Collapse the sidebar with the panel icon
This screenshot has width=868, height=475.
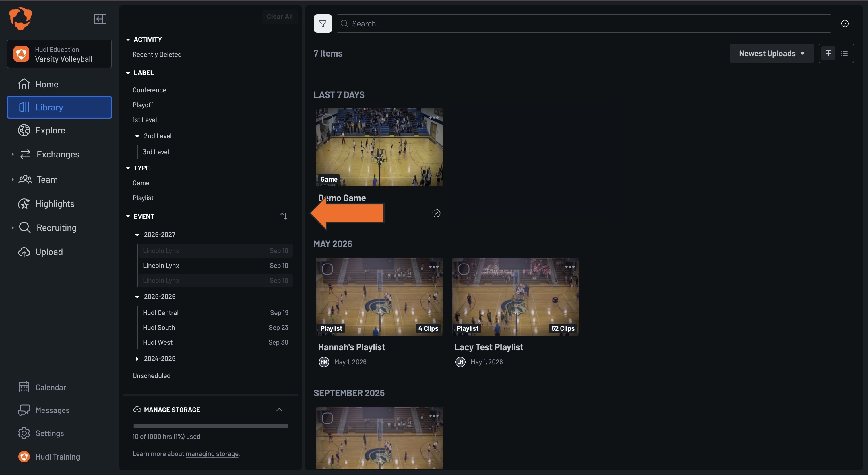(x=100, y=19)
